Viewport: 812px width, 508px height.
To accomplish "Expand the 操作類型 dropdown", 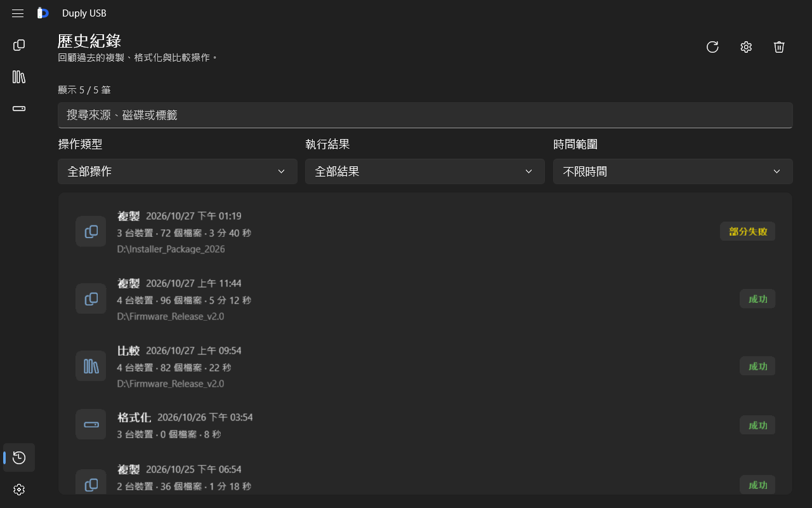I will coord(178,171).
